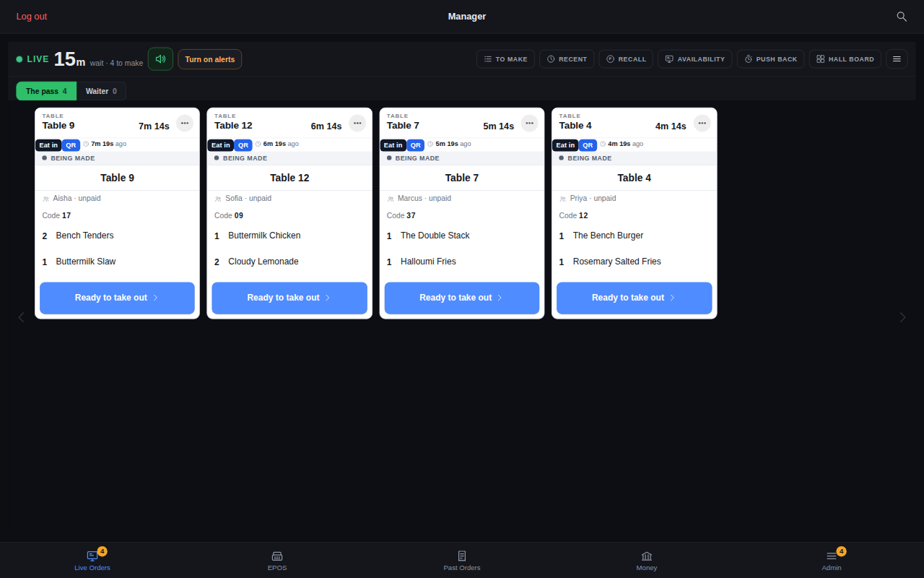The height and width of the screenshot is (578, 924).
Task: Mark Table 7 ready to take out
Action: 462,298
